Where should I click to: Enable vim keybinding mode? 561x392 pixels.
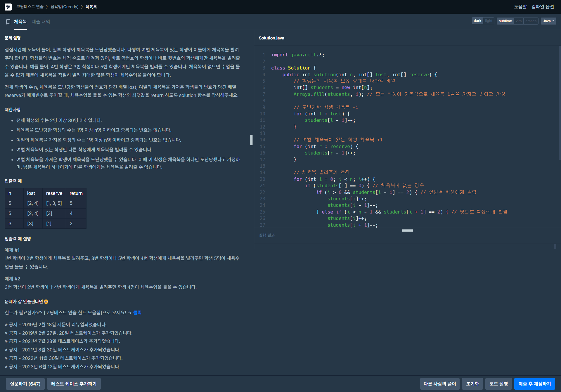519,21
